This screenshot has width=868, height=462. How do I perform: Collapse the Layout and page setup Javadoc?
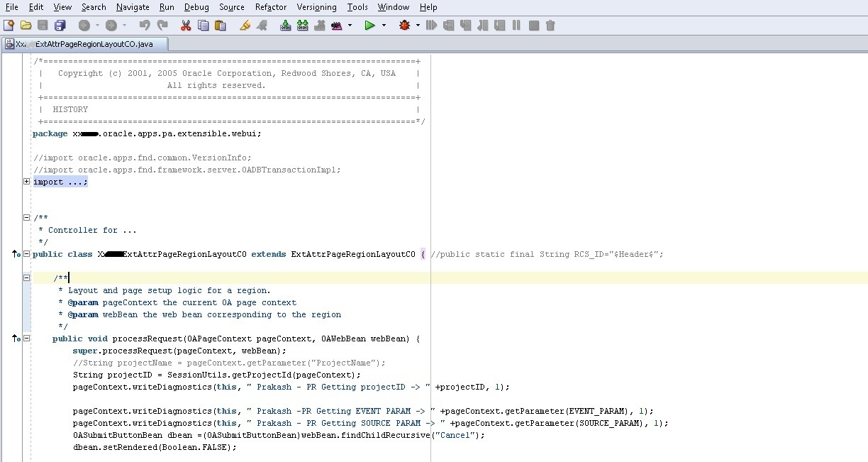pyautogui.click(x=27, y=278)
